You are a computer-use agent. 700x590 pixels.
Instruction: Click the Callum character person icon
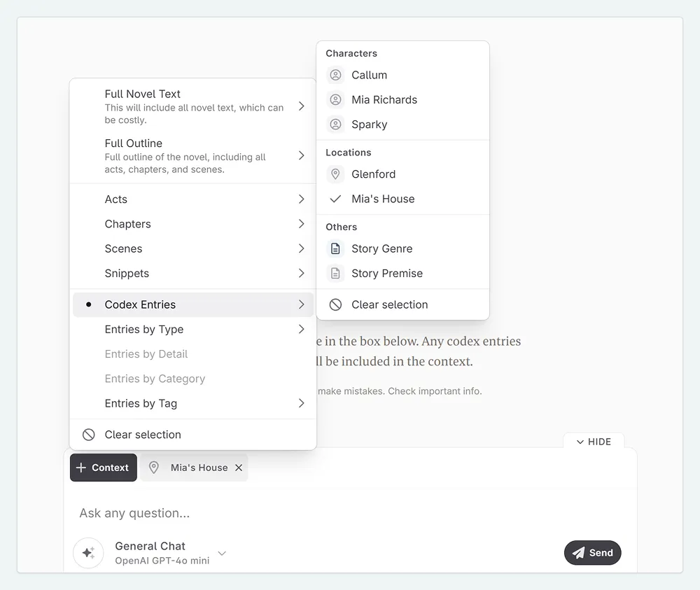(x=336, y=75)
